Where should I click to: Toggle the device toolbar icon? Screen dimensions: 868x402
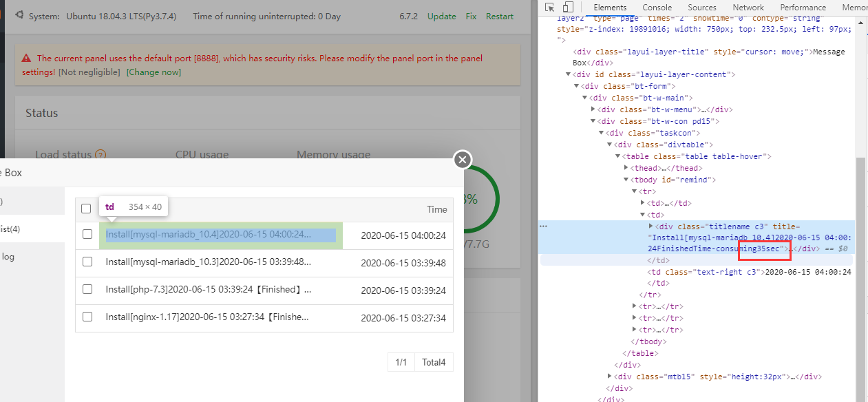[568, 8]
